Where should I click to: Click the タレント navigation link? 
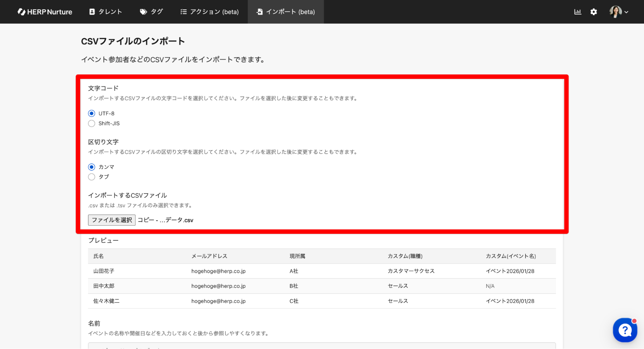click(x=110, y=12)
